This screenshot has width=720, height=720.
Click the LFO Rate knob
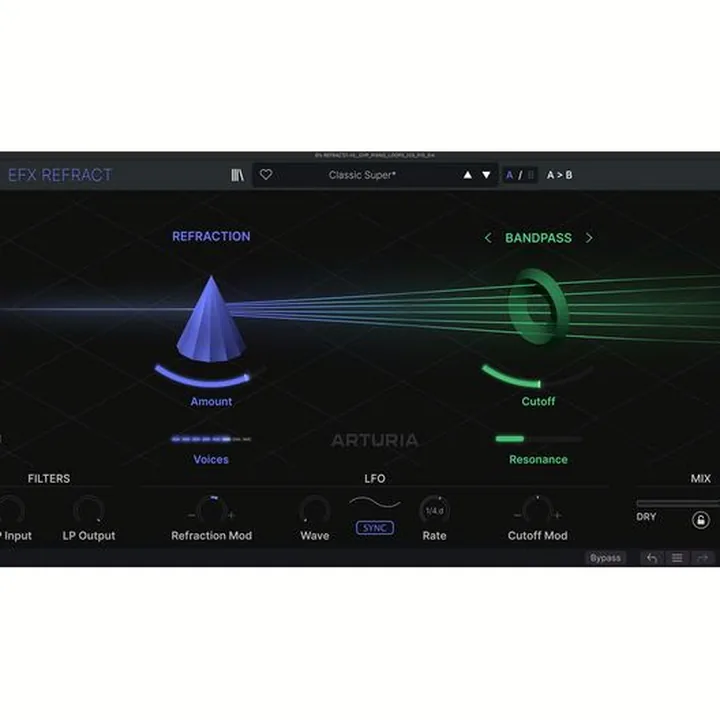click(434, 510)
